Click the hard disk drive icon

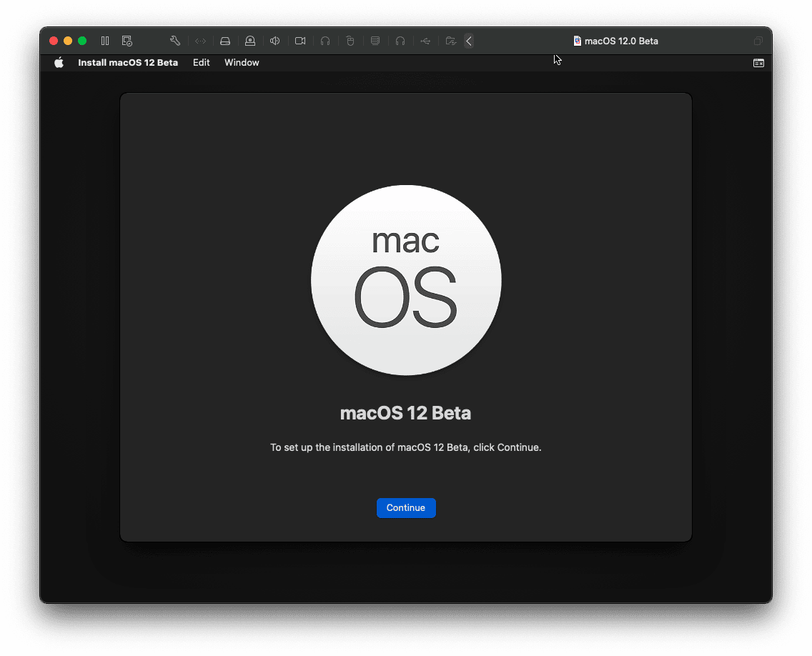pyautogui.click(x=225, y=41)
